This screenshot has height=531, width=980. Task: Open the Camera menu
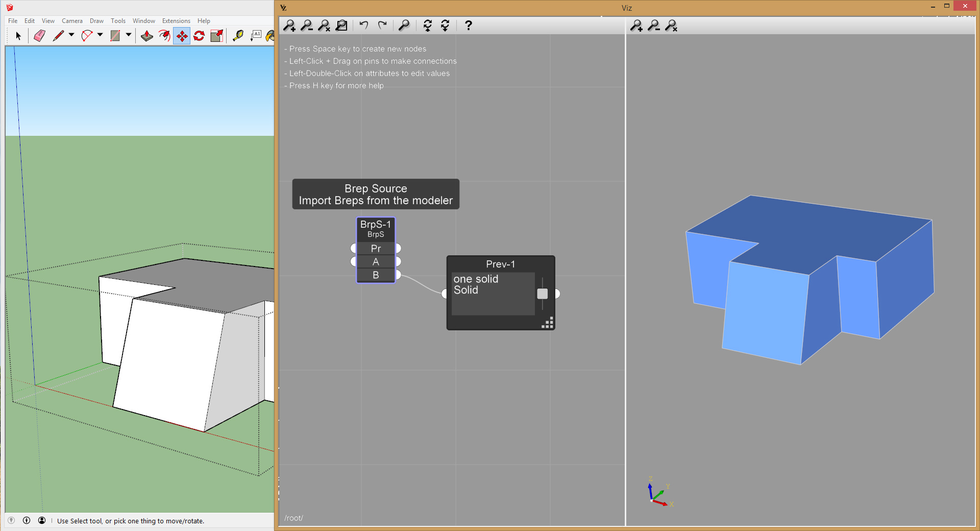point(72,21)
